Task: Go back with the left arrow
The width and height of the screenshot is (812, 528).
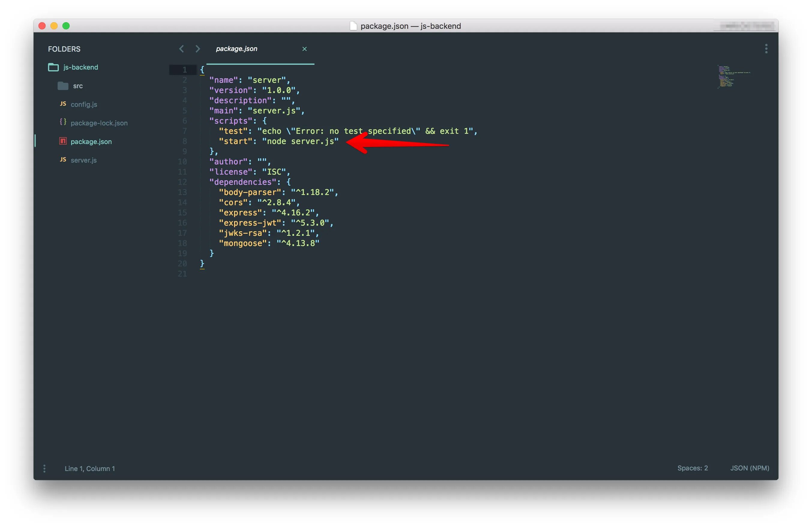Action: pyautogui.click(x=182, y=49)
